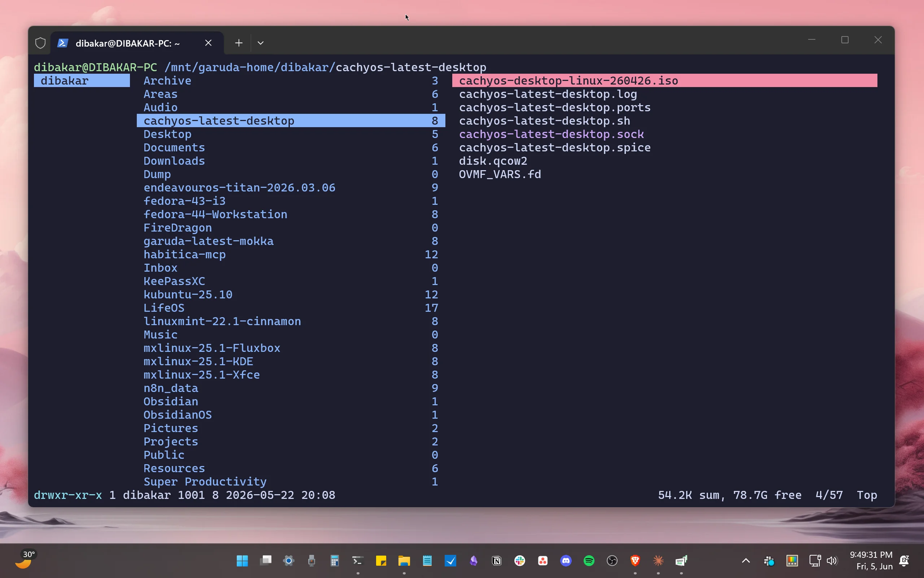Click the habitica-mcp directory row
Screen dimensions: 924x578
pos(291,255)
